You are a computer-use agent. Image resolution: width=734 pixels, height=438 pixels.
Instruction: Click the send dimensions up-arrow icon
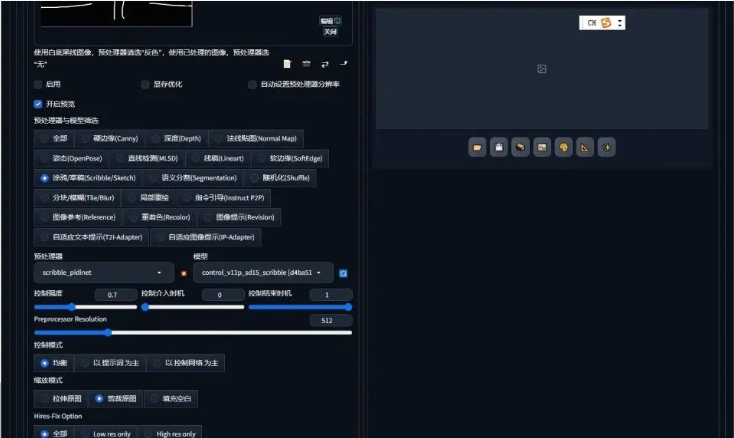coord(344,63)
